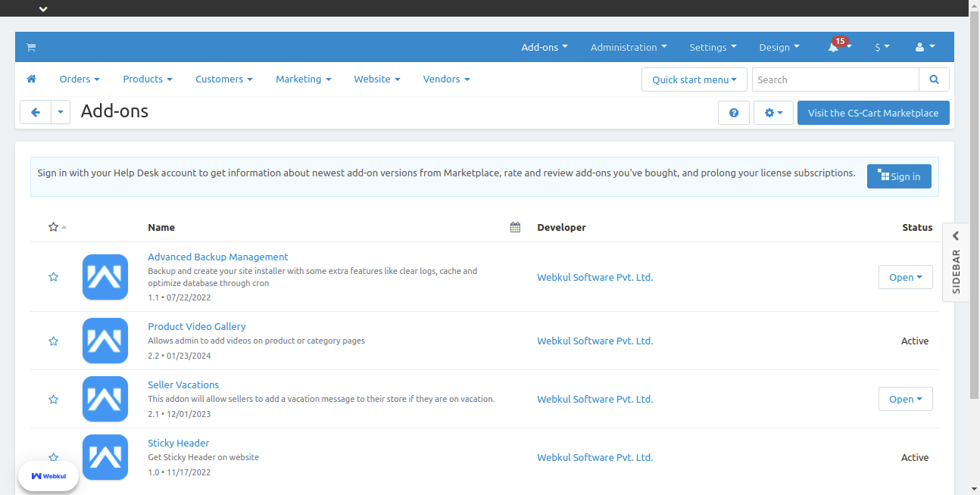Click the Advanced Backup Management logo
The image size is (980, 495).
click(x=105, y=277)
